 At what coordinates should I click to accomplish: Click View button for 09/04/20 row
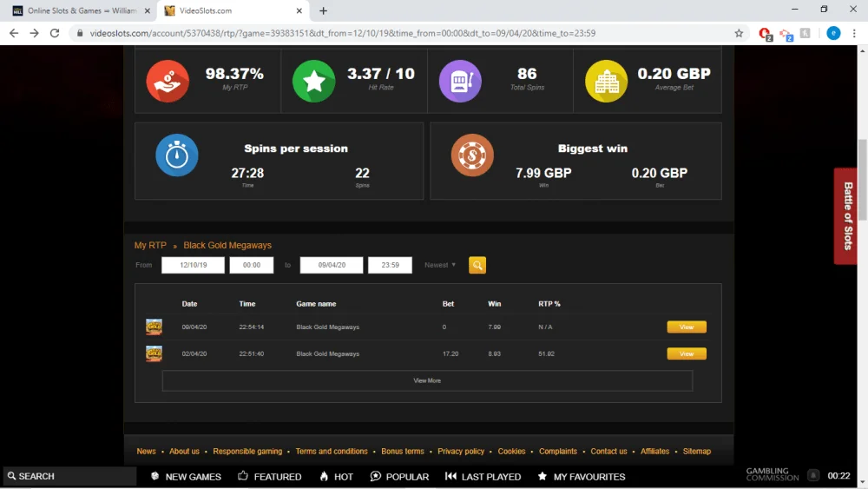[687, 327]
